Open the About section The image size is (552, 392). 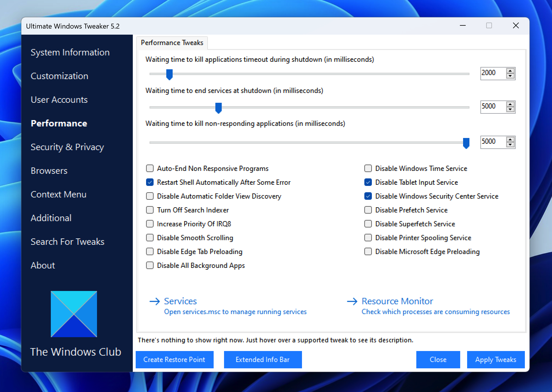pyautogui.click(x=43, y=265)
